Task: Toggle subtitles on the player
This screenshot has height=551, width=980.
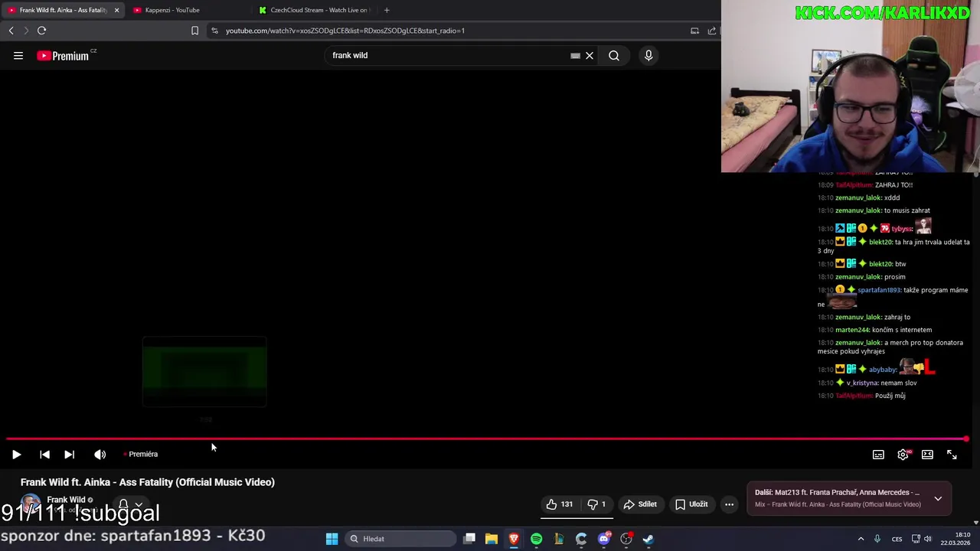Action: coord(878,455)
